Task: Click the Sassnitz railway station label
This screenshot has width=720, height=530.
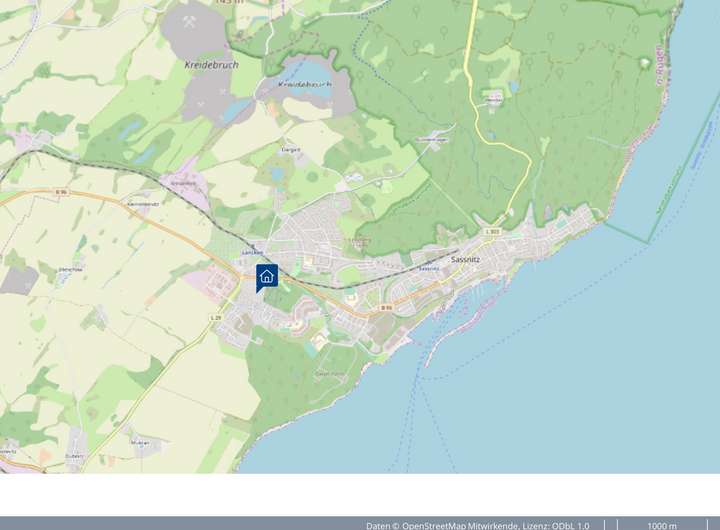Action: point(428,268)
